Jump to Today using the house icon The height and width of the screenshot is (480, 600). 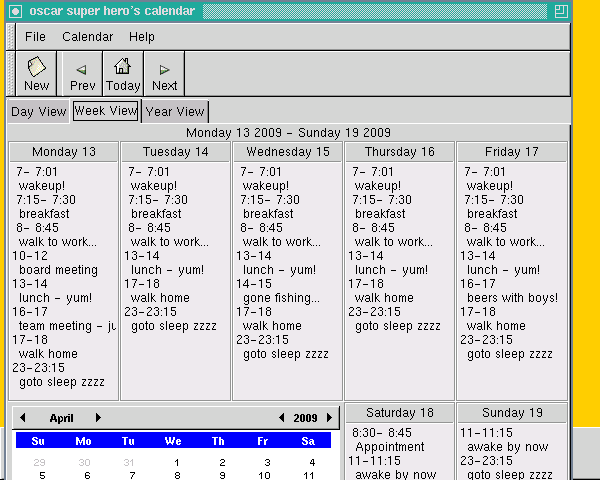click(123, 74)
